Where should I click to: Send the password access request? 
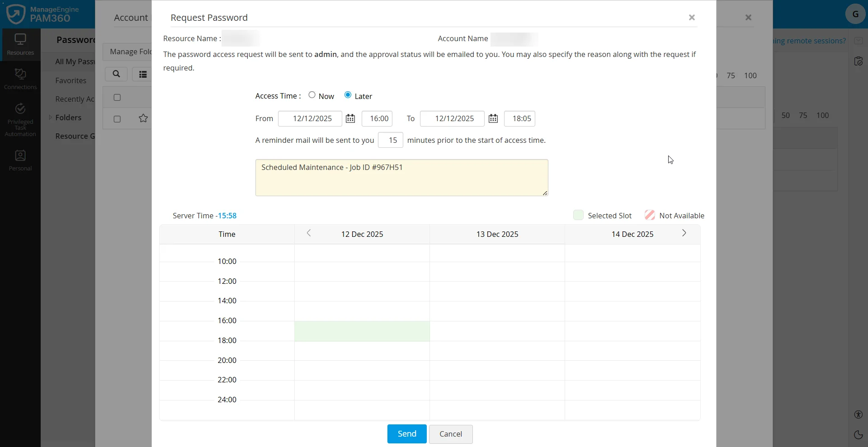click(406, 434)
